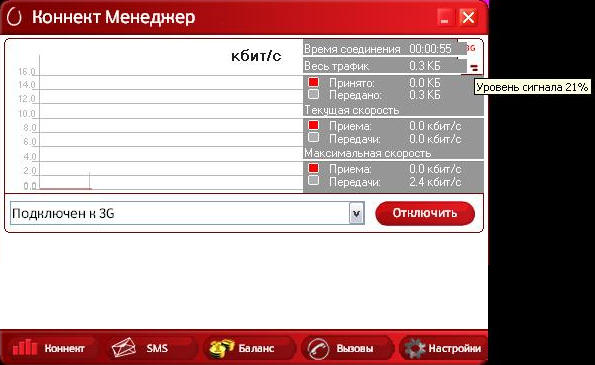Screen dimensions: 595x365
Task: Minimize the Коннект Менеджер window
Action: point(444,17)
